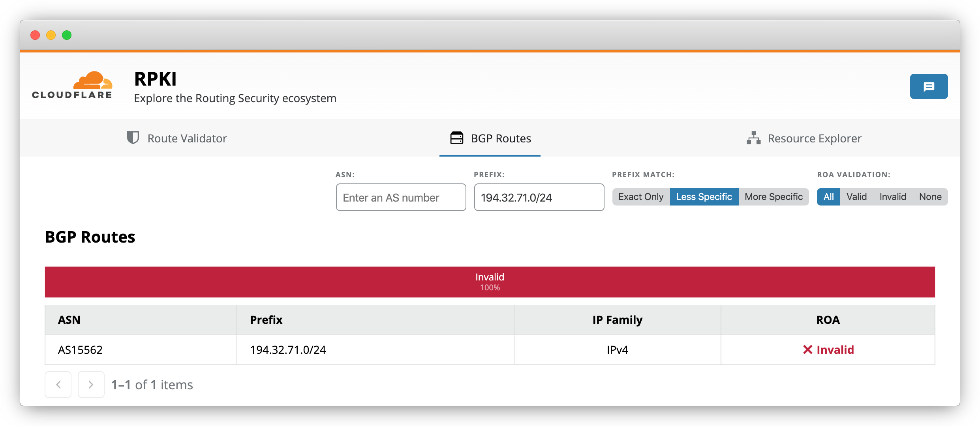The width and height of the screenshot is (980, 426).
Task: Focus the ASN input field
Action: (400, 197)
